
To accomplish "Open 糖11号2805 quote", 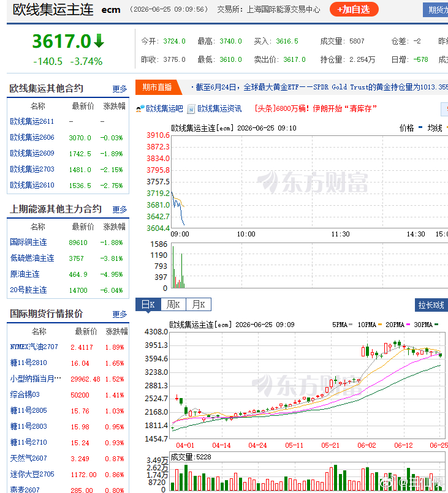I will click(28, 410).
